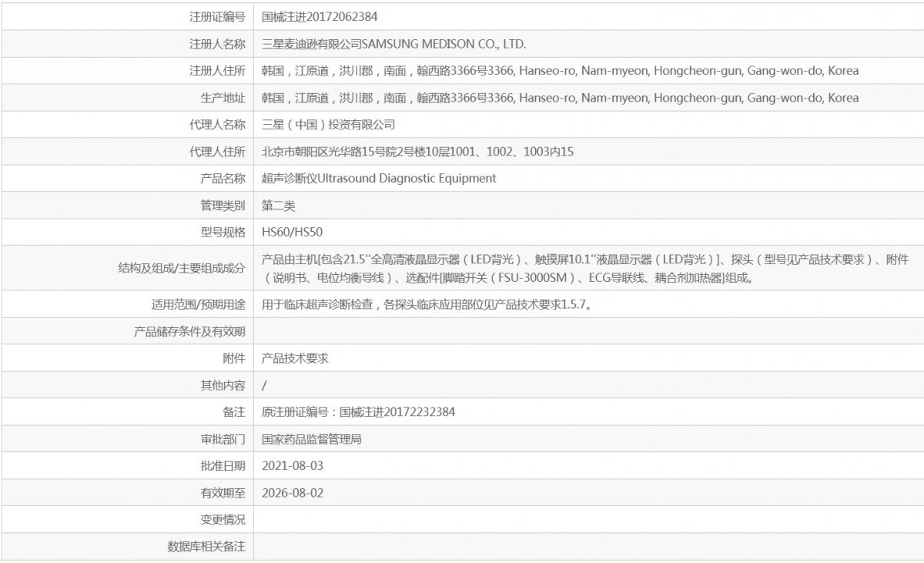The width and height of the screenshot is (924, 563).
Task: Select the 第二类 value
Action: [278, 206]
